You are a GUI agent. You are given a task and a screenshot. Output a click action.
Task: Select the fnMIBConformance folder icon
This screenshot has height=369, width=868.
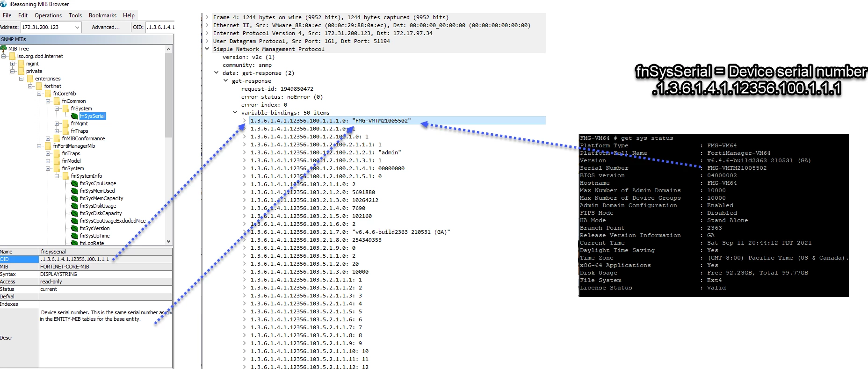coord(57,138)
